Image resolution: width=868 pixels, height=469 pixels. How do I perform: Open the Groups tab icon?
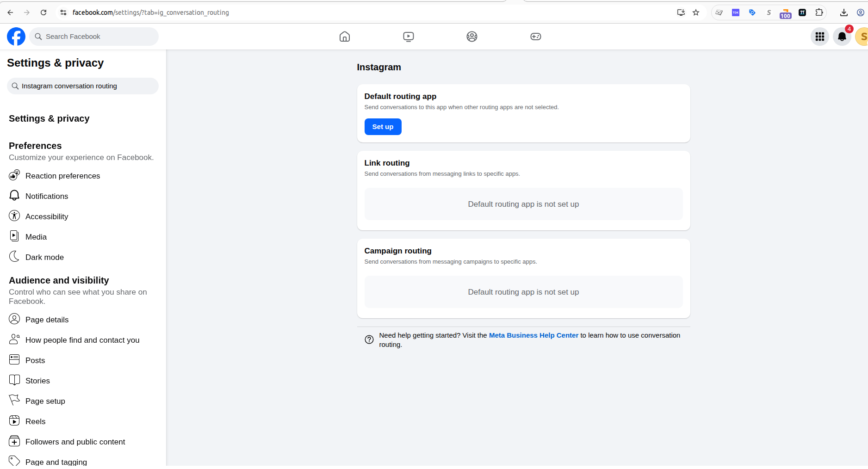[472, 37]
